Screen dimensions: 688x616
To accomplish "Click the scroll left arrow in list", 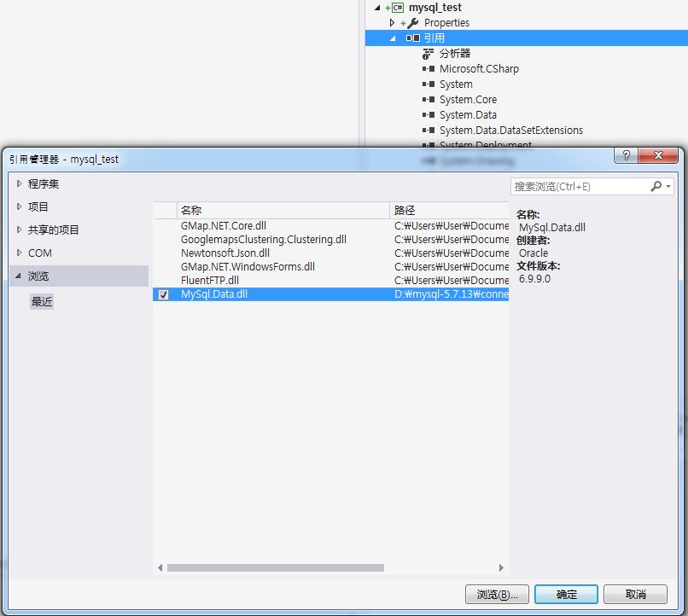I will 160,567.
